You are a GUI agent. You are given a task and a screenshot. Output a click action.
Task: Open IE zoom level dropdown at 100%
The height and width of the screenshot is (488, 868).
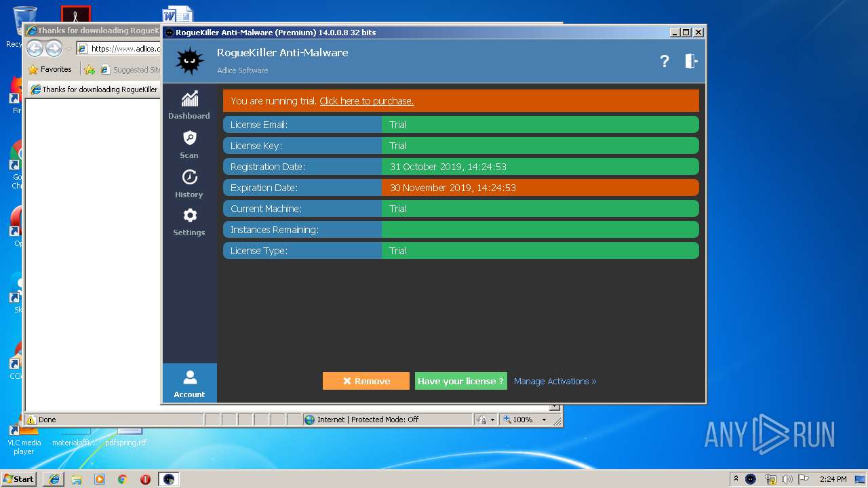coord(544,420)
